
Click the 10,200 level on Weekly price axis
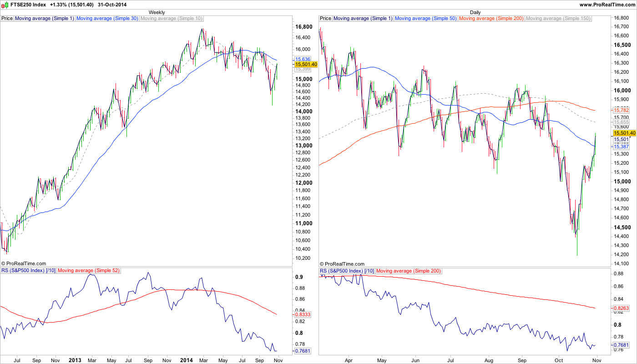pos(303,258)
